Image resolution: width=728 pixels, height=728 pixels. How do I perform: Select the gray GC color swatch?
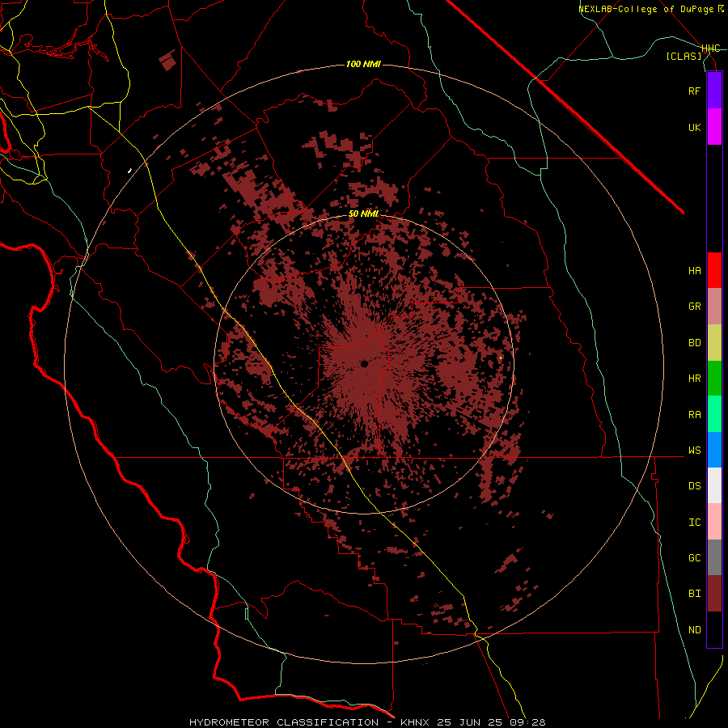[x=714, y=557]
